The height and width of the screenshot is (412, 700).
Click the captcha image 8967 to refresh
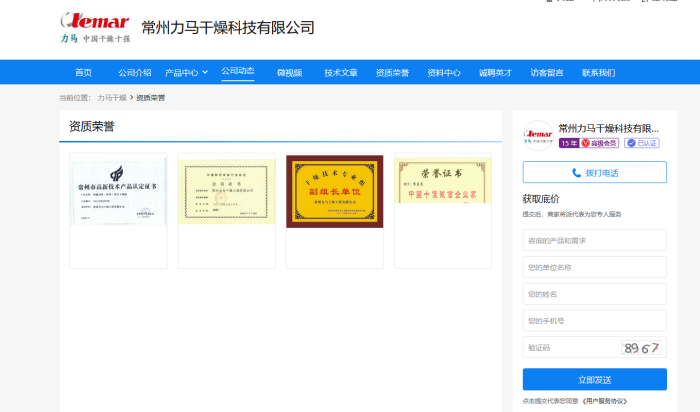point(641,347)
